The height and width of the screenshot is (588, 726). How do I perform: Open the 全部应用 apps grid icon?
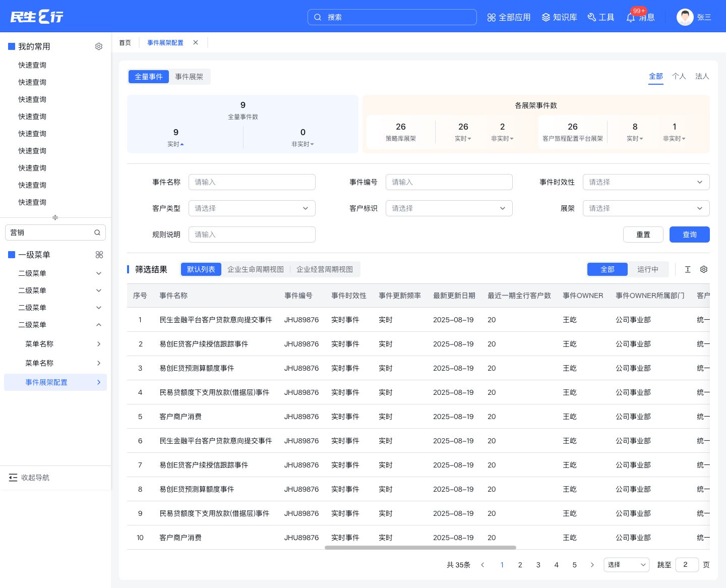[x=492, y=17]
